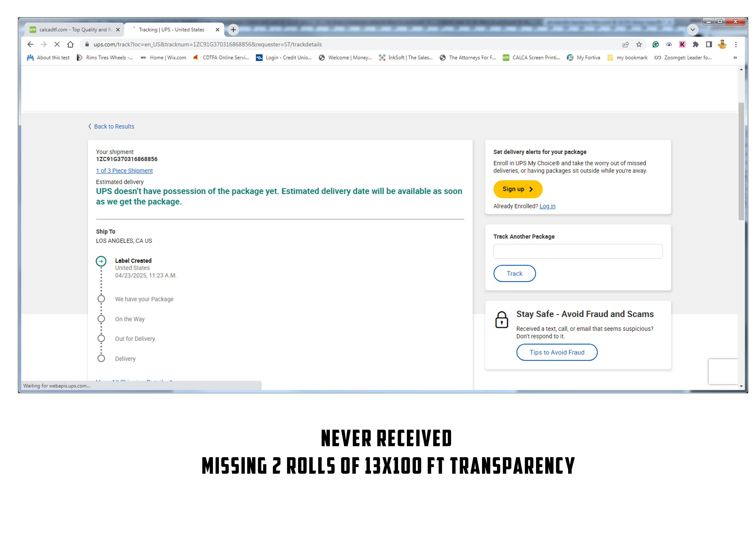The image size is (756, 550).
Task: Open a new tab with plus button
Action: [233, 30]
